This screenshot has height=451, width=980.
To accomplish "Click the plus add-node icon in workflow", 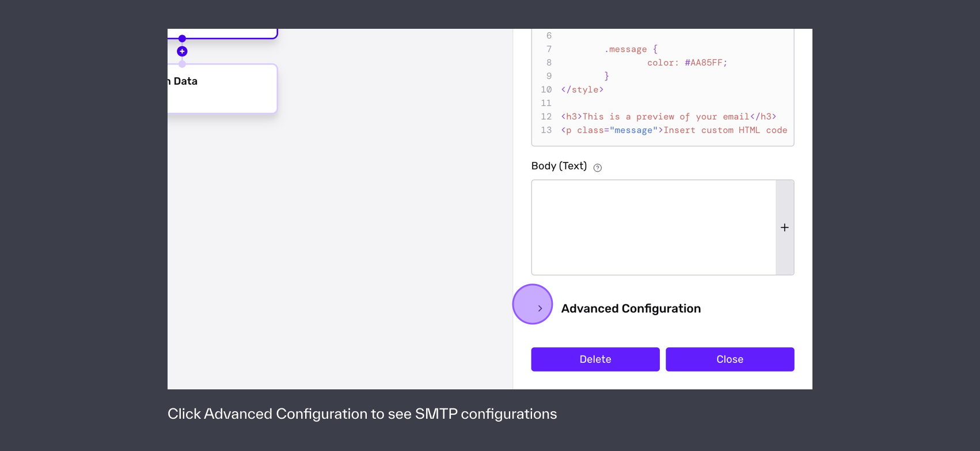I will [x=182, y=51].
